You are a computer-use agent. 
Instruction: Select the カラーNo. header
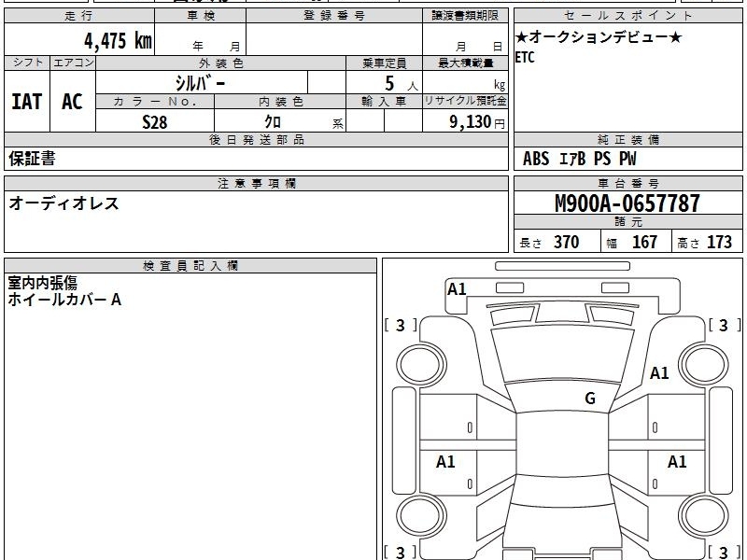click(x=155, y=102)
